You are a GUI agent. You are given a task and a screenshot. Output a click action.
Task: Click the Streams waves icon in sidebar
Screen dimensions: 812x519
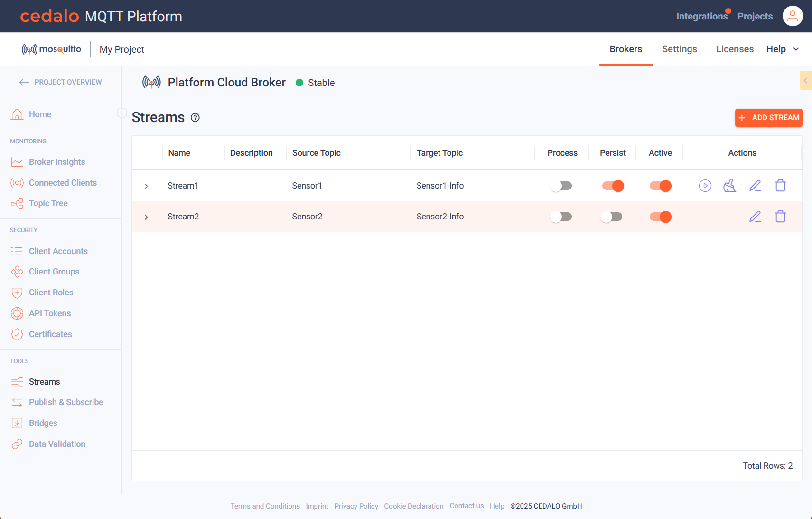[17, 382]
